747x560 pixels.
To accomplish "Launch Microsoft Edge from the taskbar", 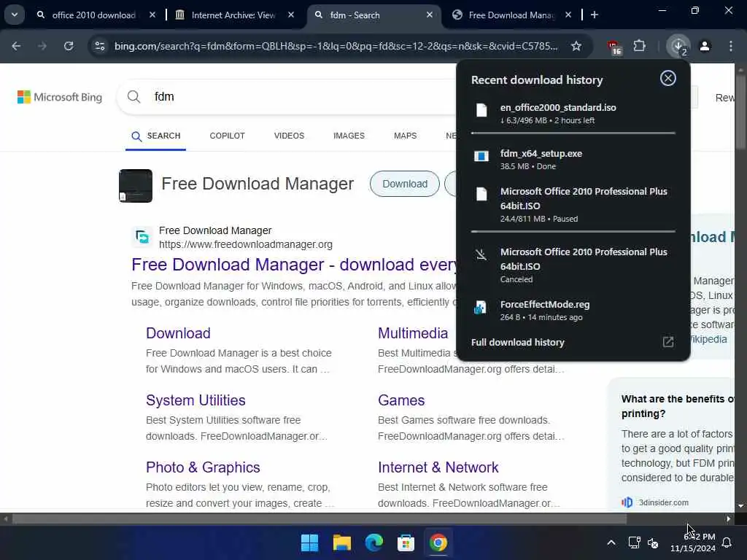I will click(374, 542).
